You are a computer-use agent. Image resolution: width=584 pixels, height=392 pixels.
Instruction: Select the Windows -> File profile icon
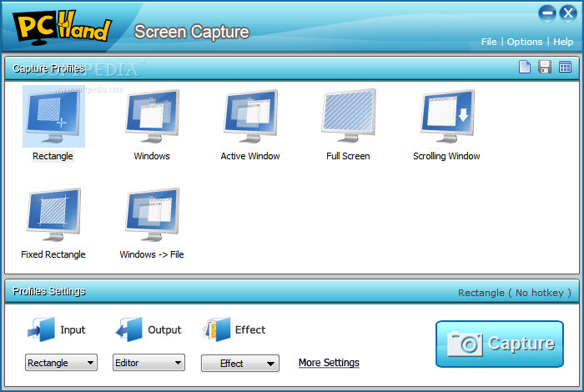(152, 214)
